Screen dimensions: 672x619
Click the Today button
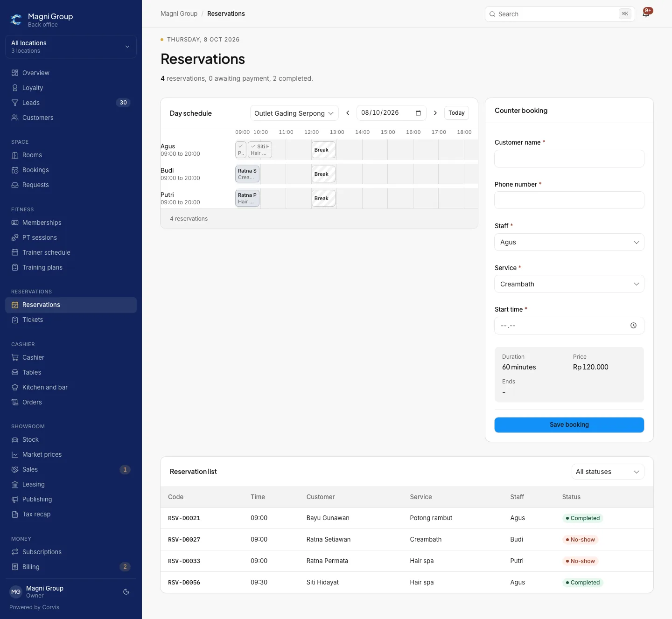click(x=456, y=113)
